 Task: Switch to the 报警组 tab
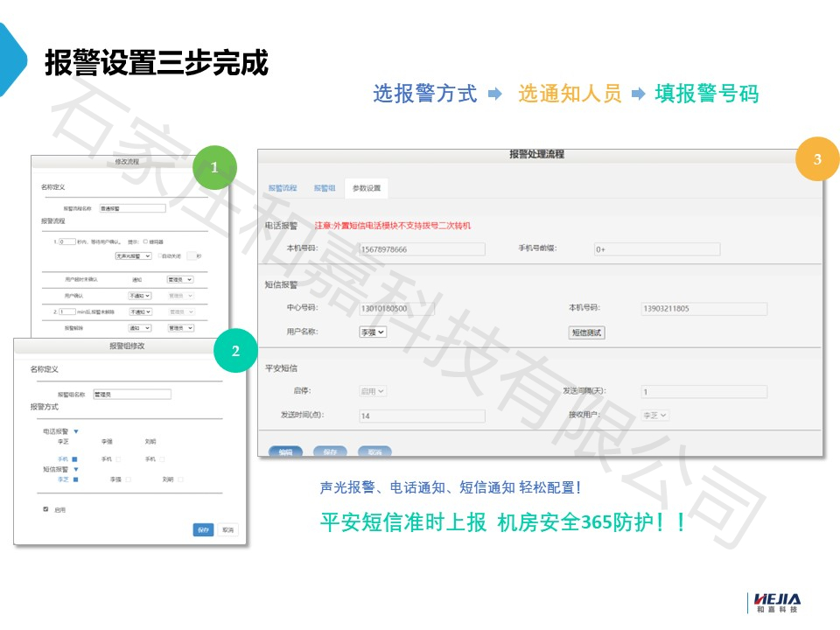(x=325, y=188)
